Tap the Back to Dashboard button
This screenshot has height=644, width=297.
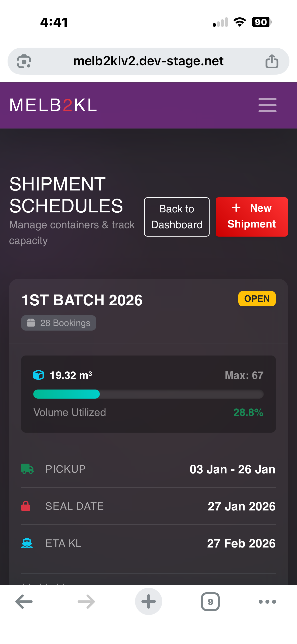pos(177,217)
